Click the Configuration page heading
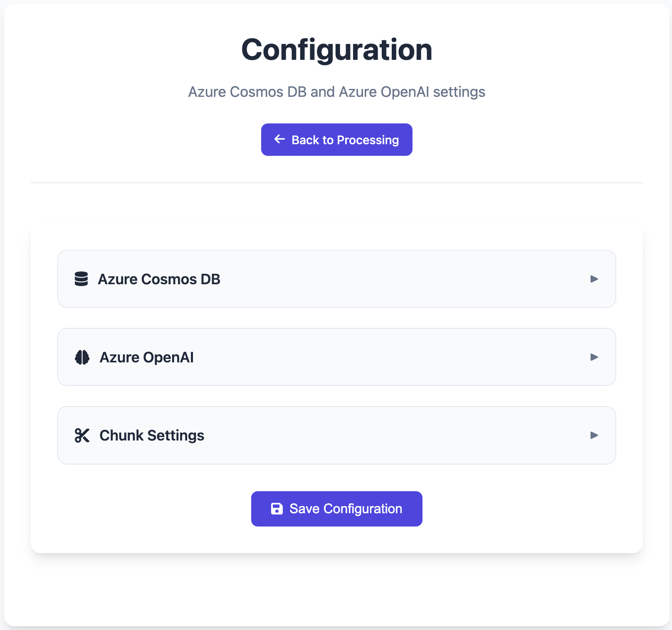Screen dimensions: 672x630 337,49
